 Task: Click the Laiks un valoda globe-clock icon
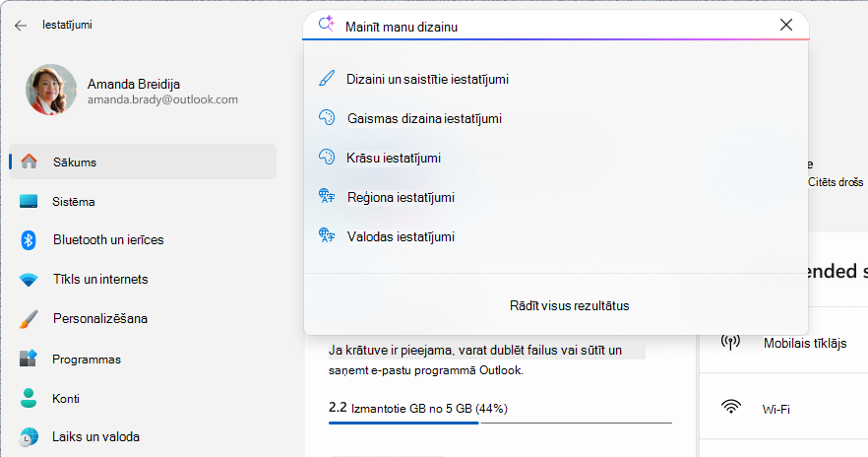(29, 437)
